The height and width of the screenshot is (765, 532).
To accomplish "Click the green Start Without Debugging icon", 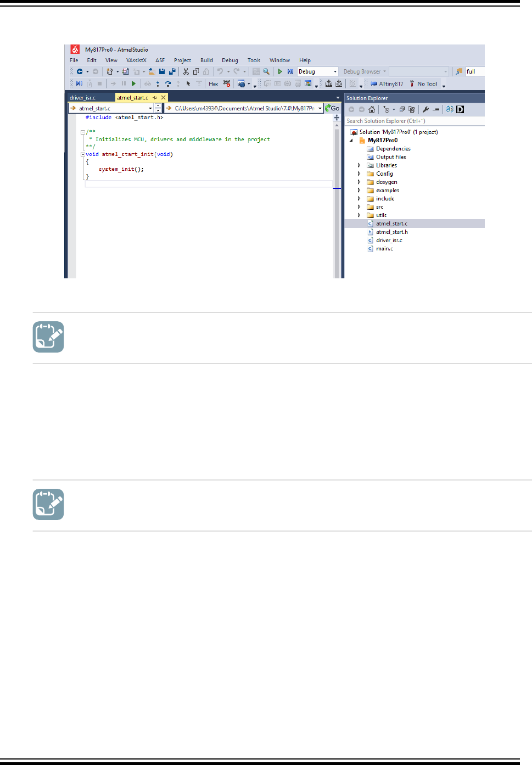I will [x=280, y=71].
